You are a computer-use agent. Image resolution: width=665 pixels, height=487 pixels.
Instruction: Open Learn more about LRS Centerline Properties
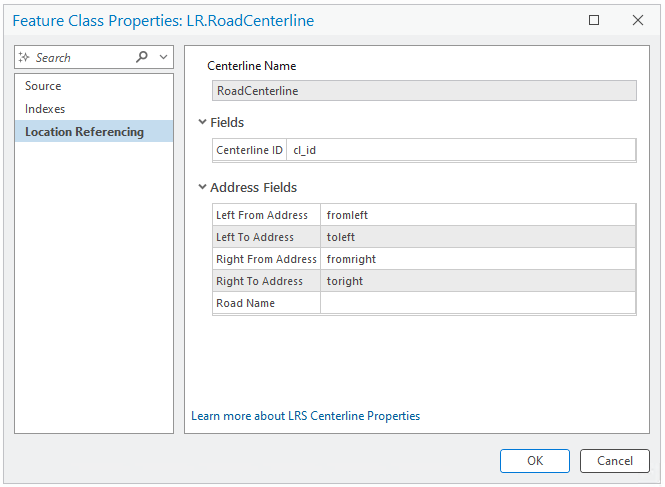click(x=305, y=416)
